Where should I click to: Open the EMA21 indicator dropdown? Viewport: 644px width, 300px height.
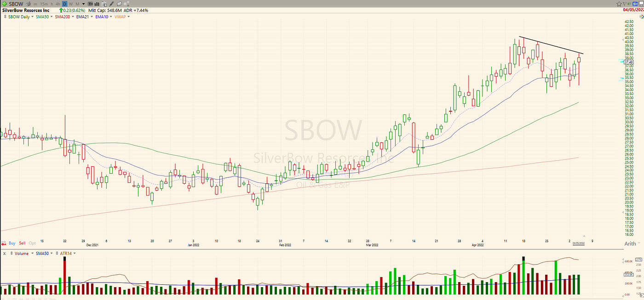pos(92,17)
